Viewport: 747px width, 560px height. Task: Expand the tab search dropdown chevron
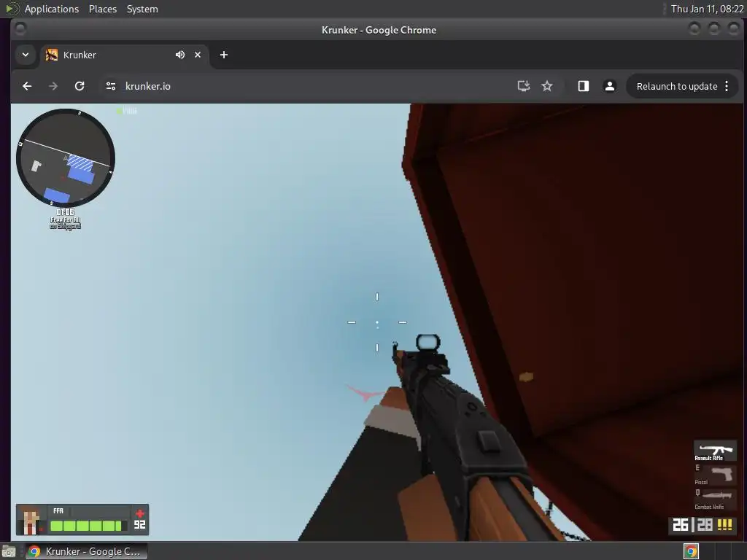pos(26,55)
